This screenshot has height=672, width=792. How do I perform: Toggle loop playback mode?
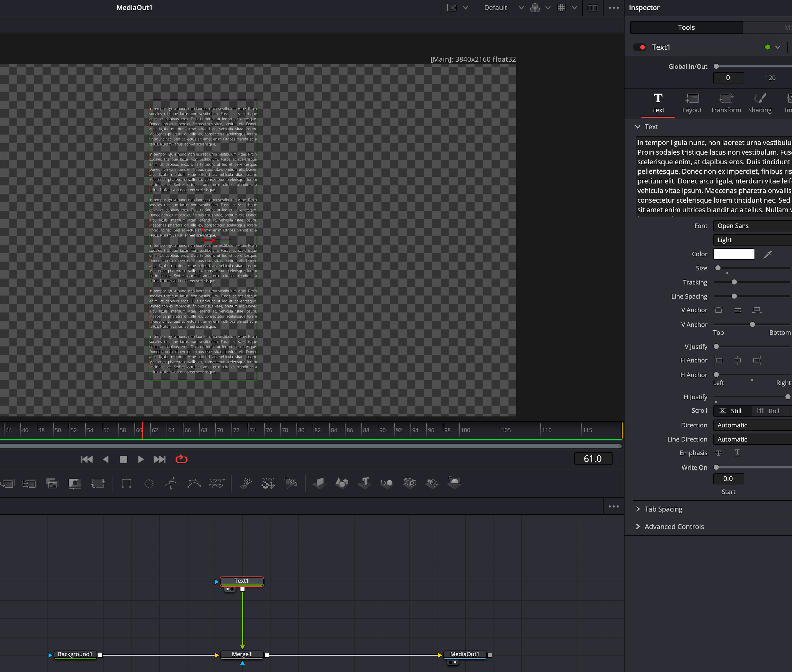[x=181, y=459]
